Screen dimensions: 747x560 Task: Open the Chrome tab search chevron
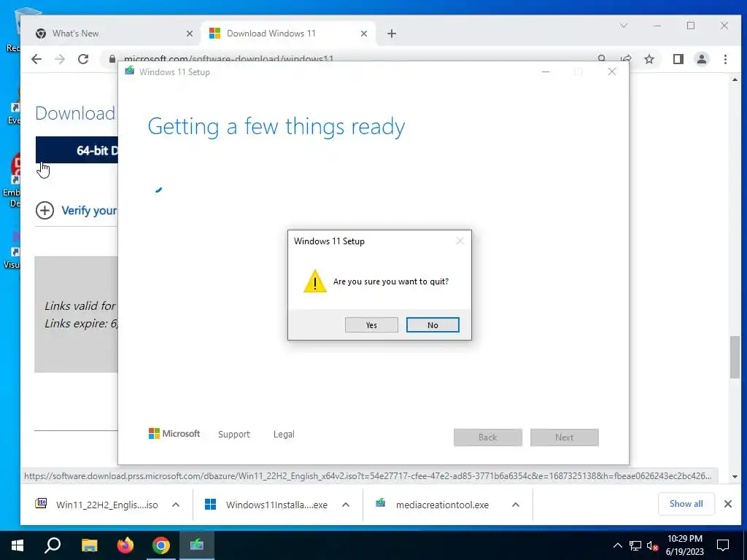pyautogui.click(x=624, y=26)
